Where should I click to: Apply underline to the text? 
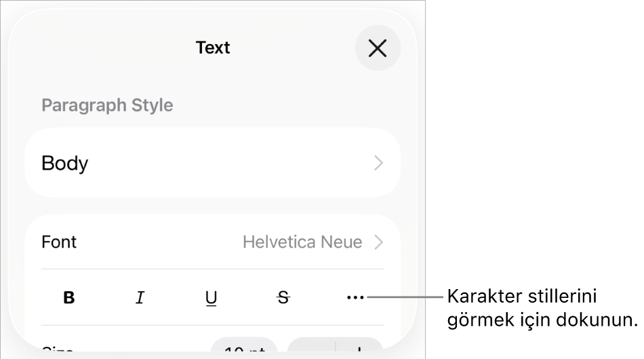tap(212, 297)
